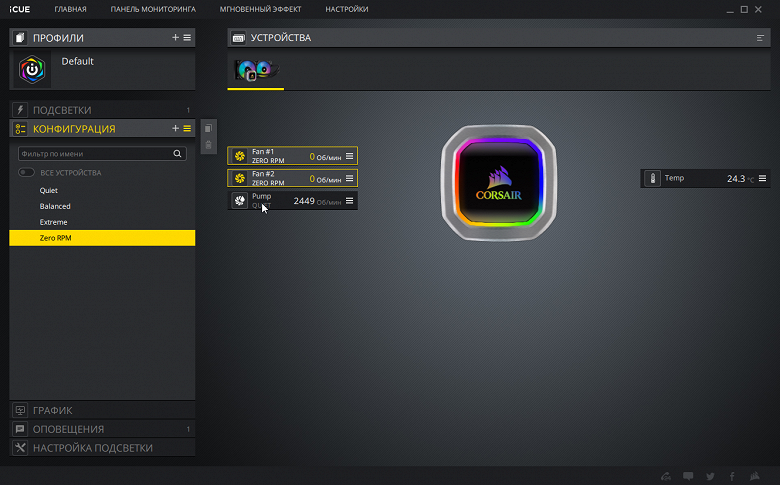780x485 pixels.
Task: Click the copy configuration icon
Action: pyautogui.click(x=208, y=128)
